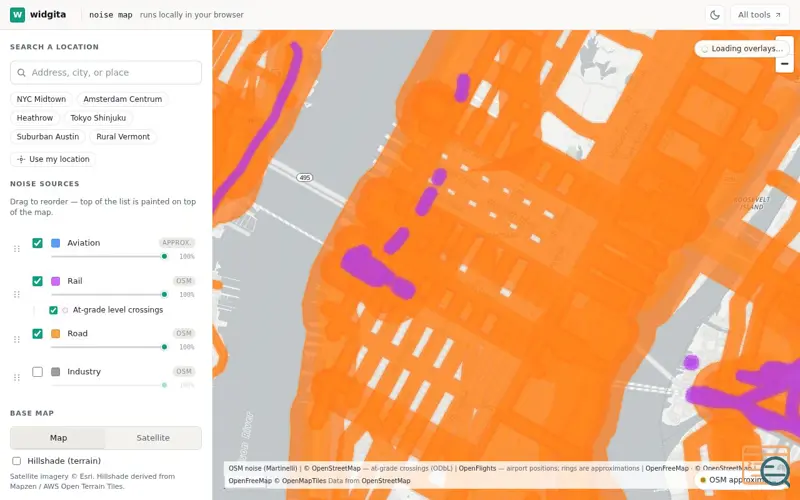This screenshot has height=500, width=800.
Task: Open All tools link
Action: click(x=759, y=15)
